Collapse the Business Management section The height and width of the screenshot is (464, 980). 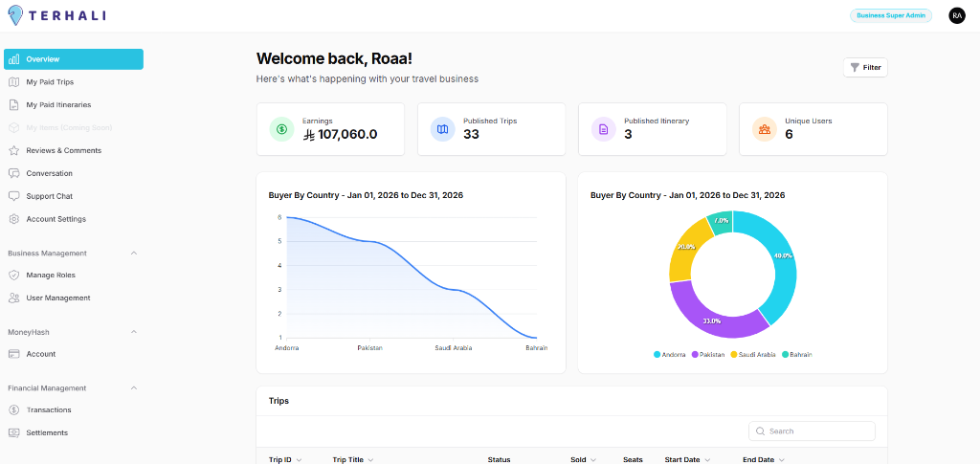click(x=133, y=254)
